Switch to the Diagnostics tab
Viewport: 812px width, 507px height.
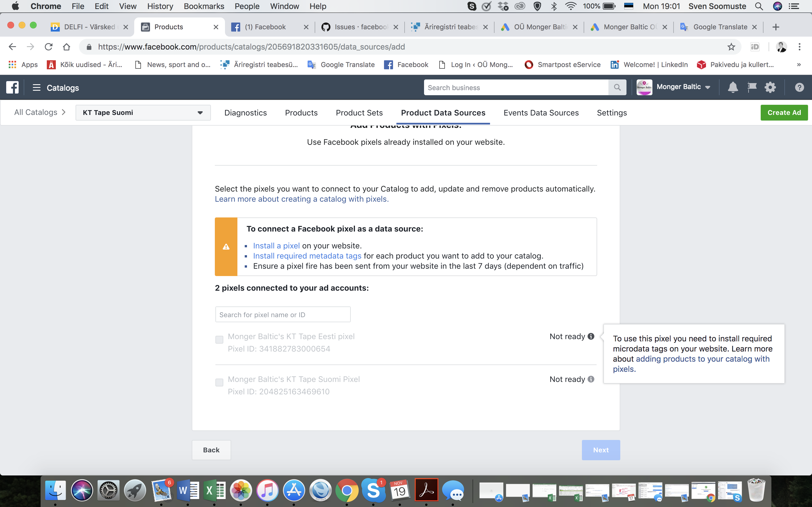click(245, 113)
